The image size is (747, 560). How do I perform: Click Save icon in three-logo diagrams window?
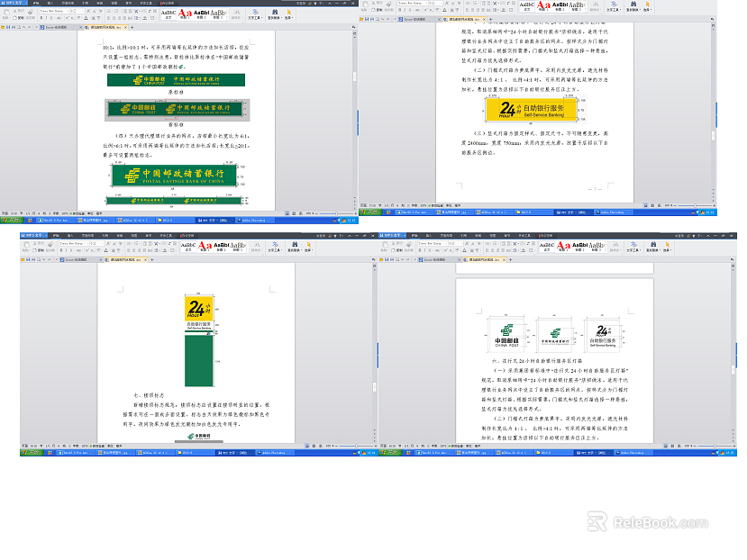click(387, 259)
